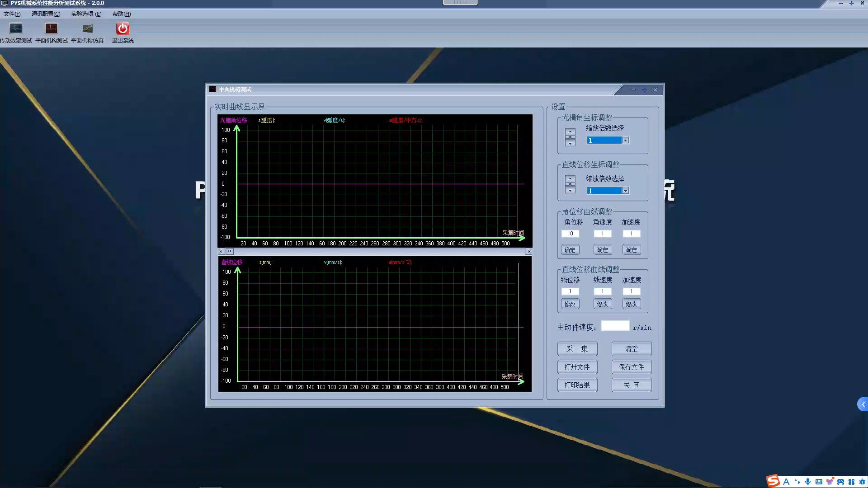868x488 pixels.
Task: Open the 文件(F) menu
Action: click(12, 14)
